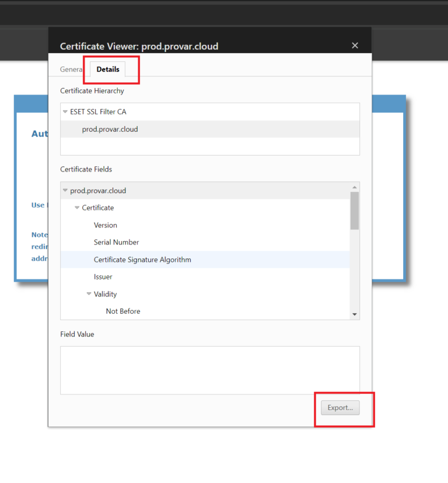Collapse the Validity node triangle
Screen dimensions: 448x483
coord(89,295)
